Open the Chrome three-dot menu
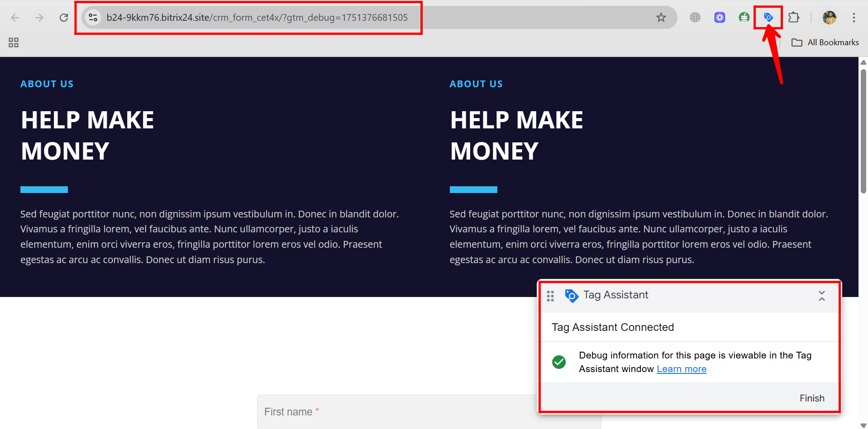Image resolution: width=868 pixels, height=429 pixels. (x=854, y=18)
